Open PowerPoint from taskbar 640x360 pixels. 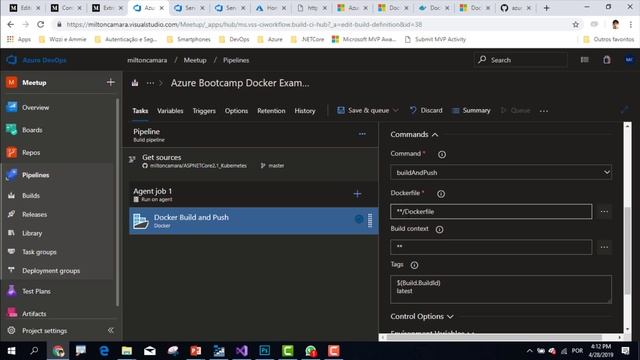(x=196, y=351)
